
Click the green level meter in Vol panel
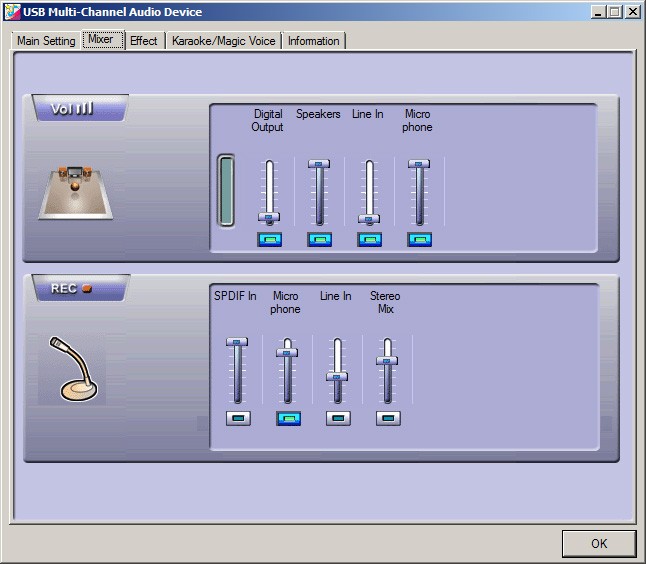point(226,190)
